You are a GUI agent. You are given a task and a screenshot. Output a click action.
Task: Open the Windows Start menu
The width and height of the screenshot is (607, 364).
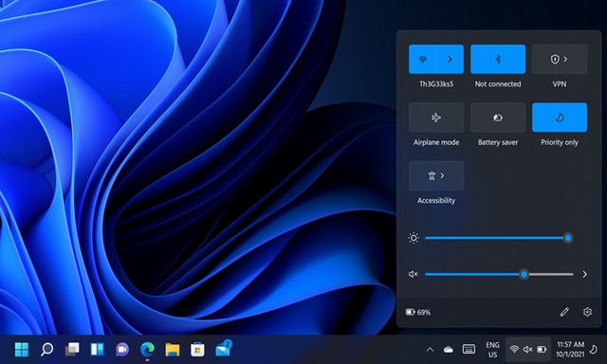point(22,349)
